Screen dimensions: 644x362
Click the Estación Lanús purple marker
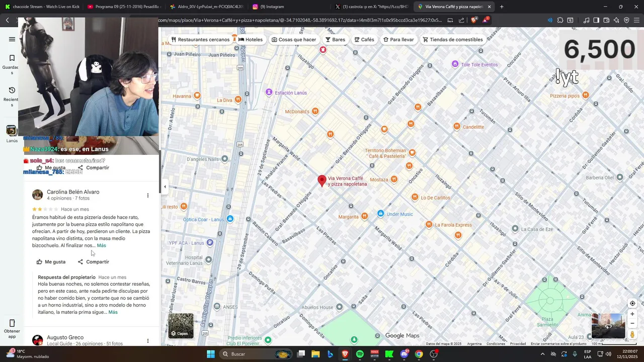269,93
